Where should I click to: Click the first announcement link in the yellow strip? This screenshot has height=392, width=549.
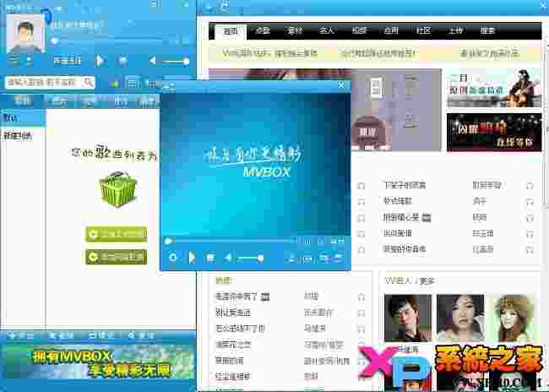tap(270, 53)
